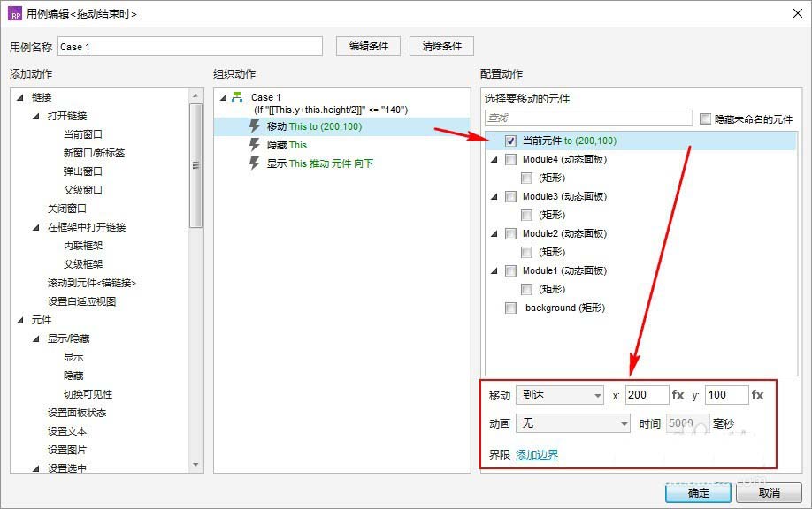The height and width of the screenshot is (509, 812).
Task: Click the 查找 search field
Action: click(x=589, y=118)
